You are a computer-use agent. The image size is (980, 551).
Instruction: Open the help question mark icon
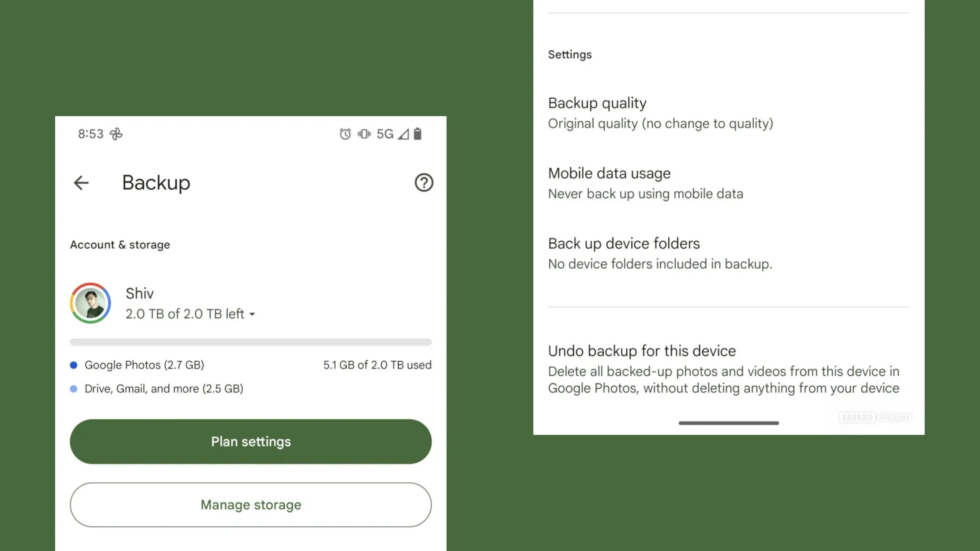pyautogui.click(x=424, y=183)
